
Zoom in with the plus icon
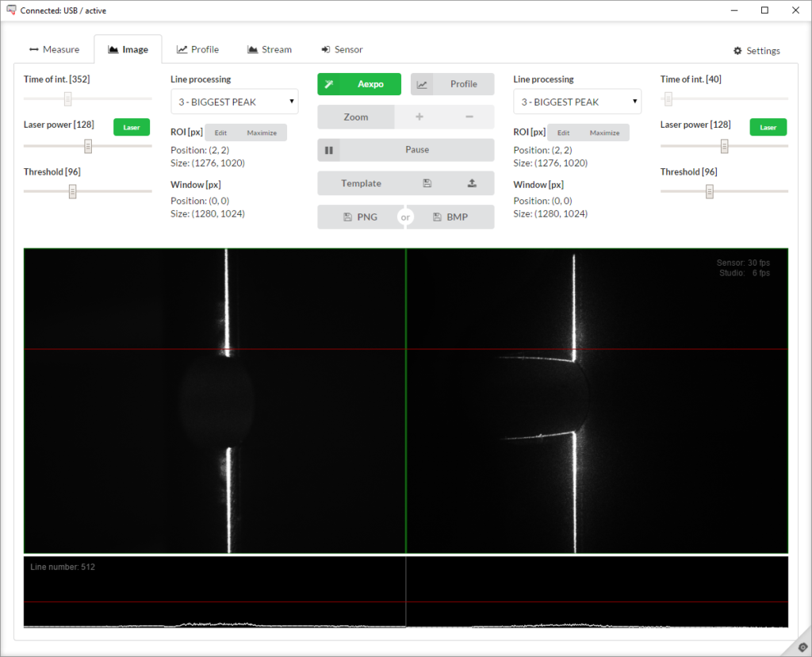point(419,117)
